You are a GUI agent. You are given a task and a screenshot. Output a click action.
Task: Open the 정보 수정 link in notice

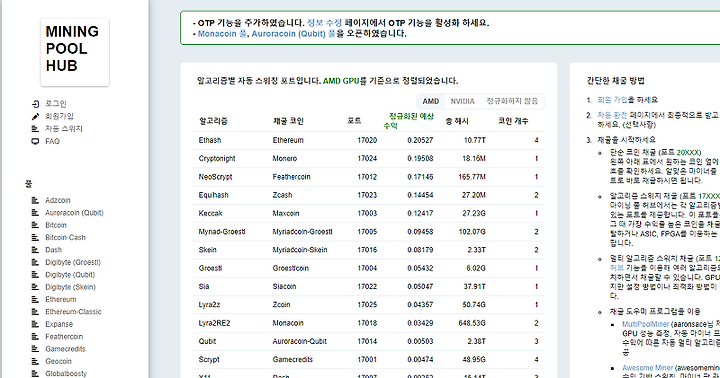[324, 23]
